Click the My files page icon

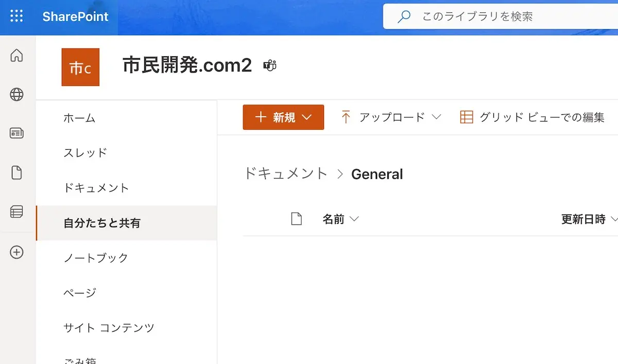pyautogui.click(x=16, y=172)
